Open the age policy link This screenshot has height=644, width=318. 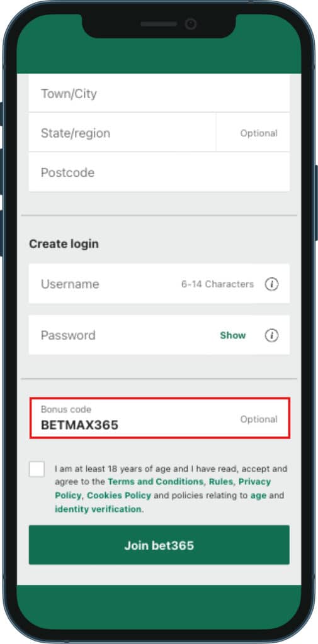tap(258, 496)
